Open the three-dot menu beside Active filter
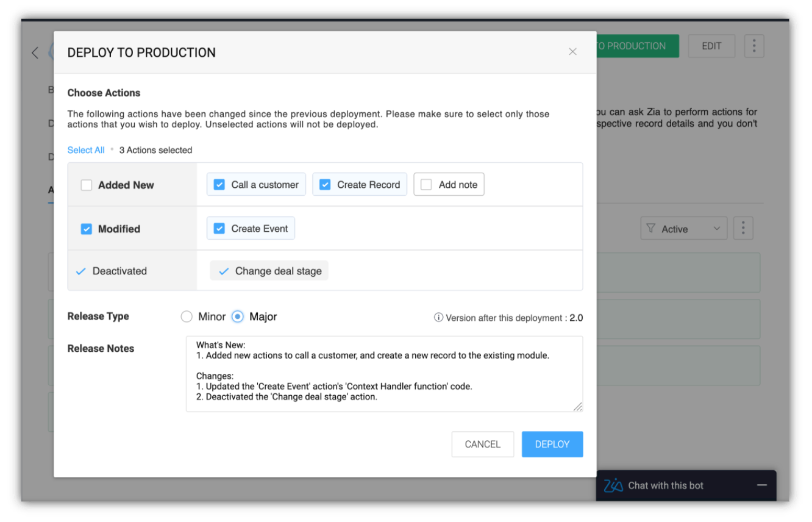 743,229
